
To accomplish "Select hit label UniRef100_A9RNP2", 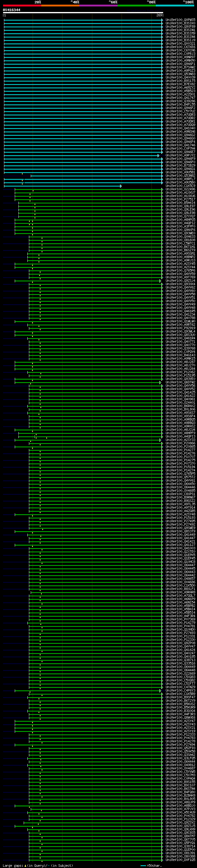I will pos(180,257).
